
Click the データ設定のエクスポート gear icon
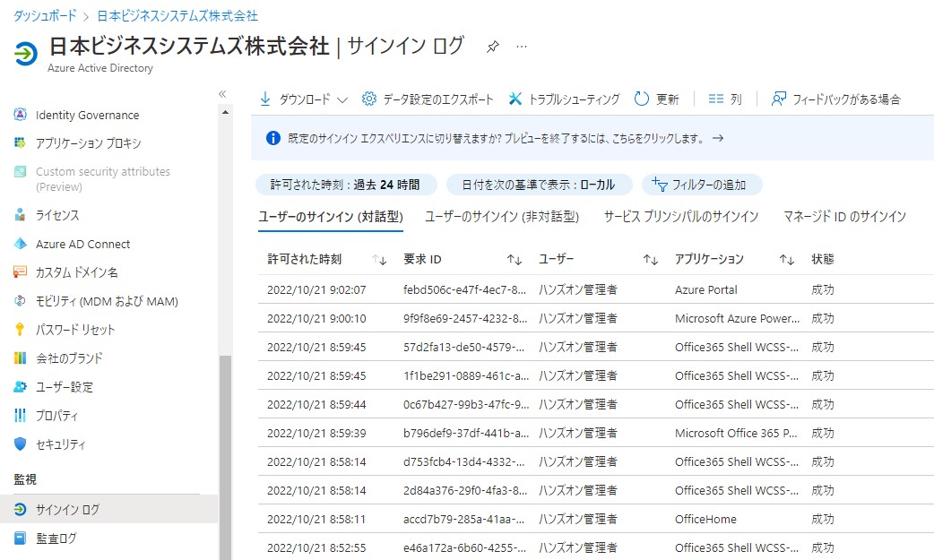[369, 99]
